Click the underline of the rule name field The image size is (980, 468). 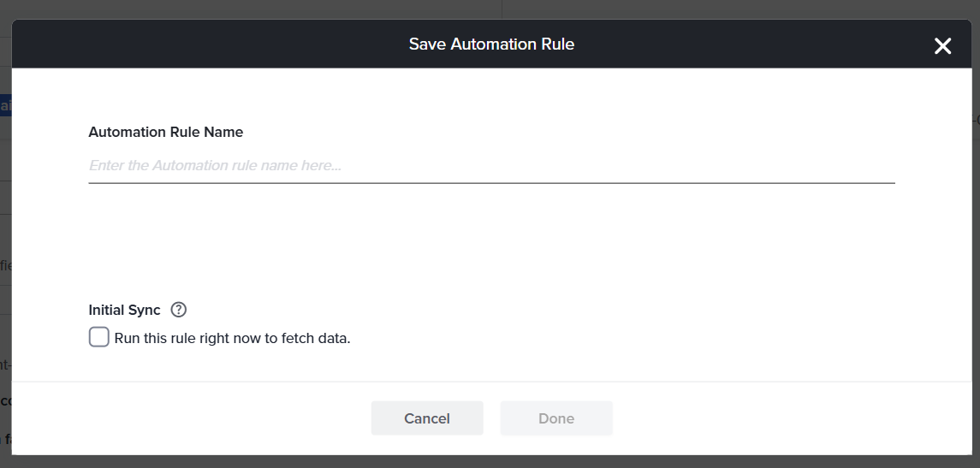pos(491,182)
